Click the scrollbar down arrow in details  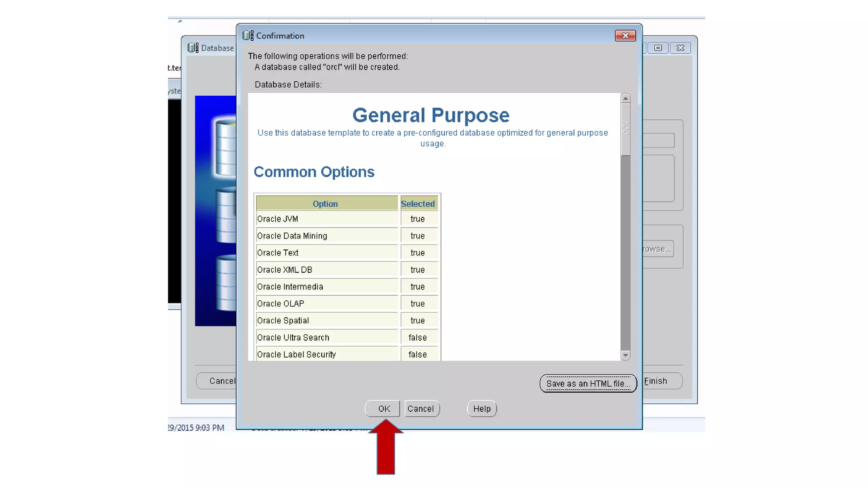625,355
